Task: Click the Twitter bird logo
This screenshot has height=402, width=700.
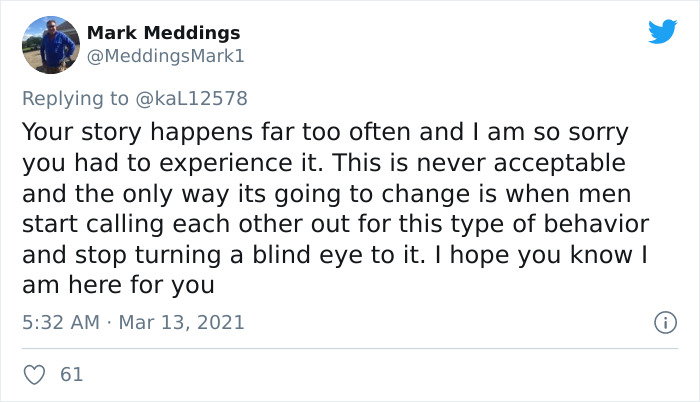Action: click(x=662, y=31)
